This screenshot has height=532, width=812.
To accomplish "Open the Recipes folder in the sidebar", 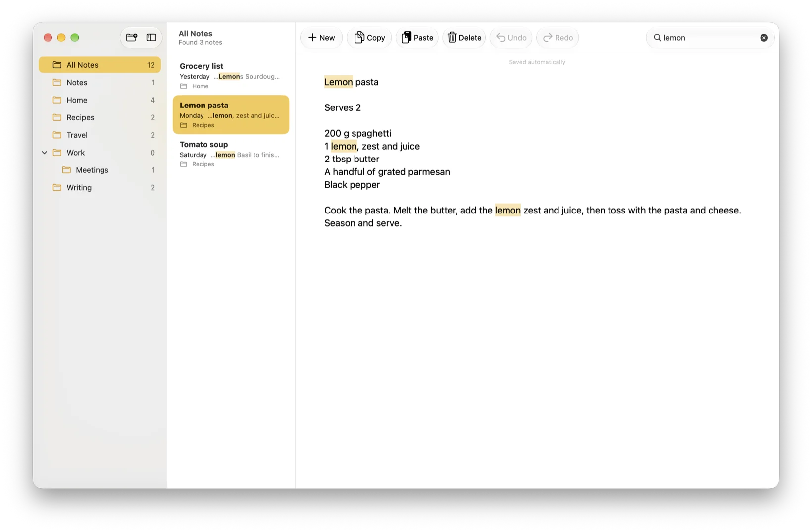I will [100, 117].
